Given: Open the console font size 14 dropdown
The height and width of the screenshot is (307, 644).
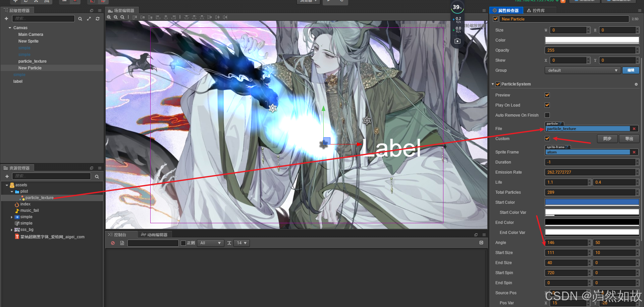Looking at the screenshot, I should coord(241,243).
